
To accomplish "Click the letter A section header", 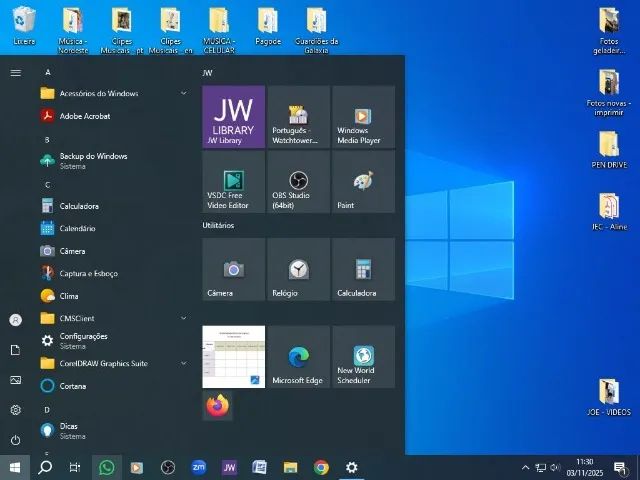I will [48, 72].
